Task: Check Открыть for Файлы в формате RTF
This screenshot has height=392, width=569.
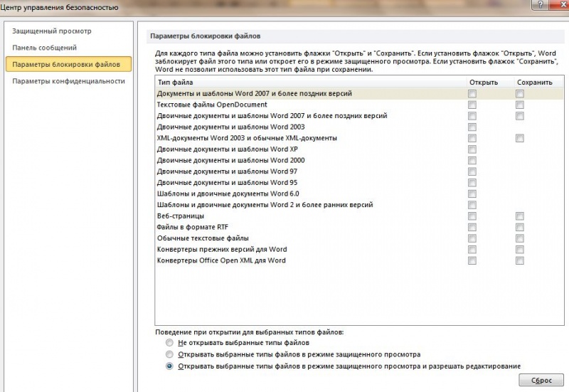Action: tap(472, 227)
